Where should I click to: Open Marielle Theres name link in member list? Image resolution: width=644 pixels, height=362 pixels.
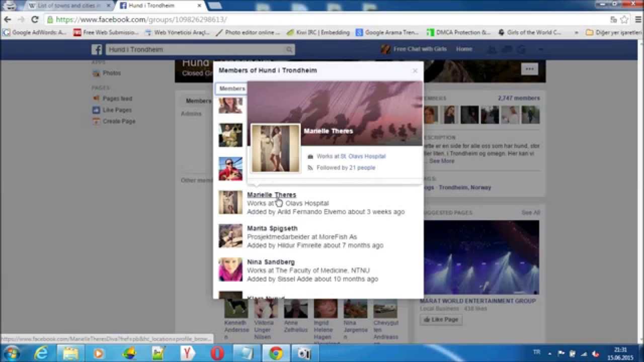(271, 195)
